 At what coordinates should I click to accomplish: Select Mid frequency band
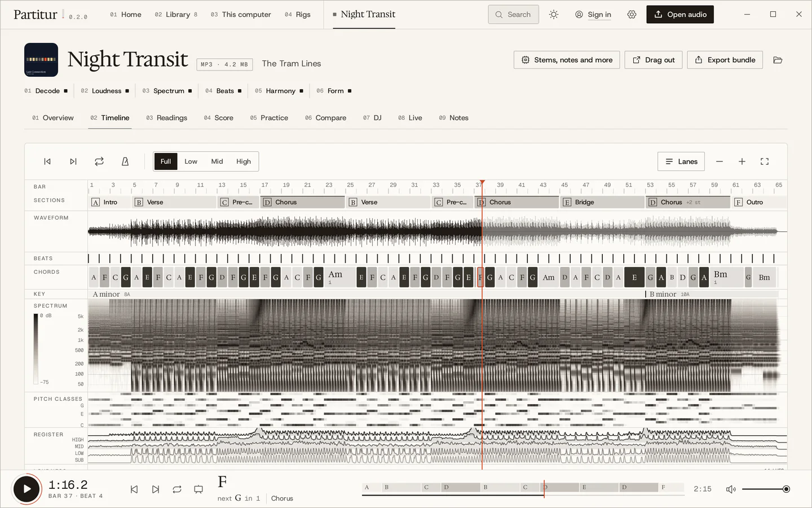pyautogui.click(x=217, y=161)
